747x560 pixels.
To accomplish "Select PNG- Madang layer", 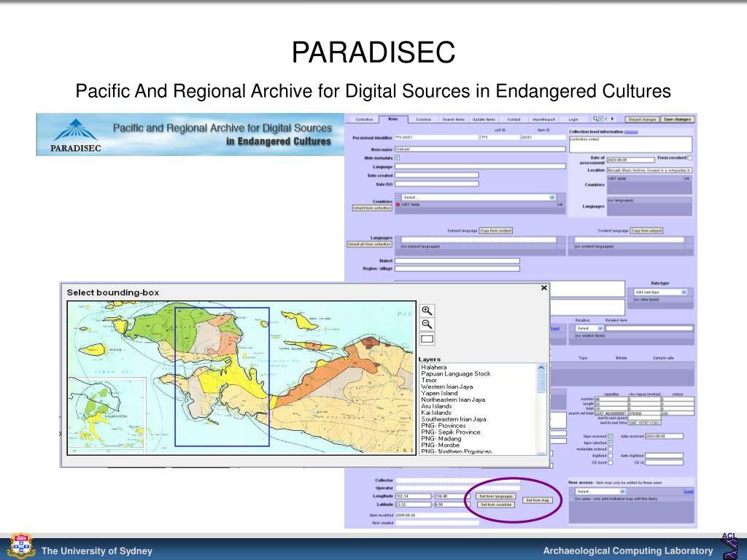I will (441, 438).
